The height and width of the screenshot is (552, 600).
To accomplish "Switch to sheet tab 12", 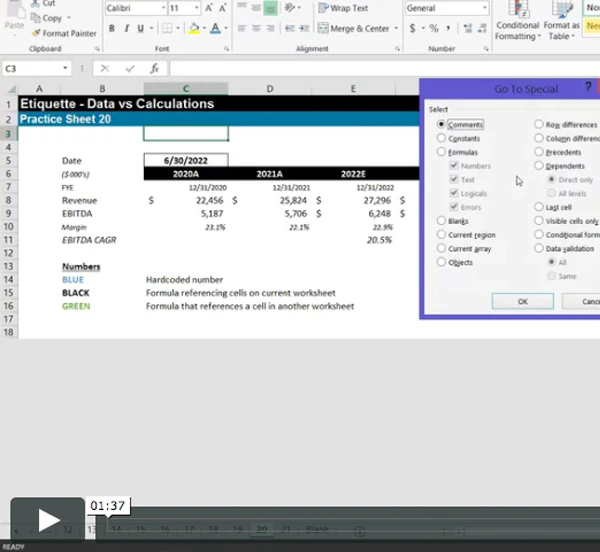I will (68, 529).
